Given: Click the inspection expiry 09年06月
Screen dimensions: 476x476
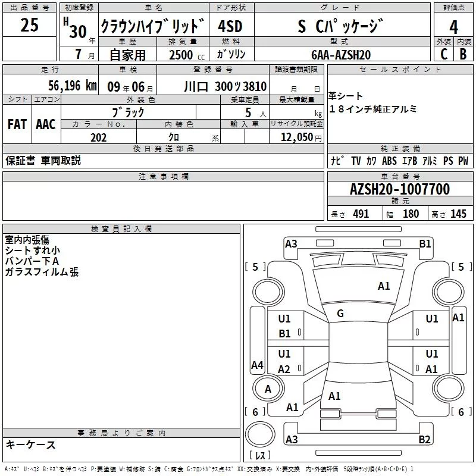Looking at the screenshot, I should (130, 87).
